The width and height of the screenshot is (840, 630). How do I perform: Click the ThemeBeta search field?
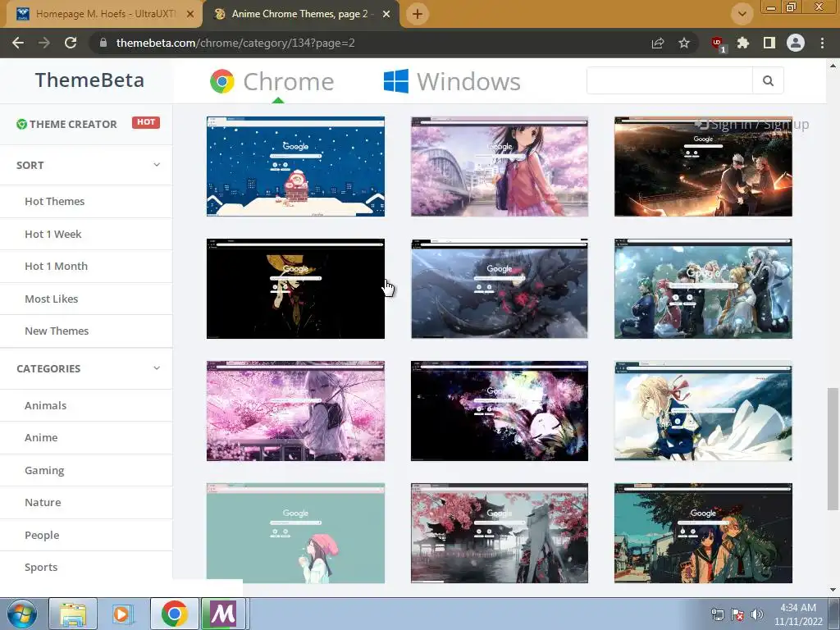coord(669,80)
